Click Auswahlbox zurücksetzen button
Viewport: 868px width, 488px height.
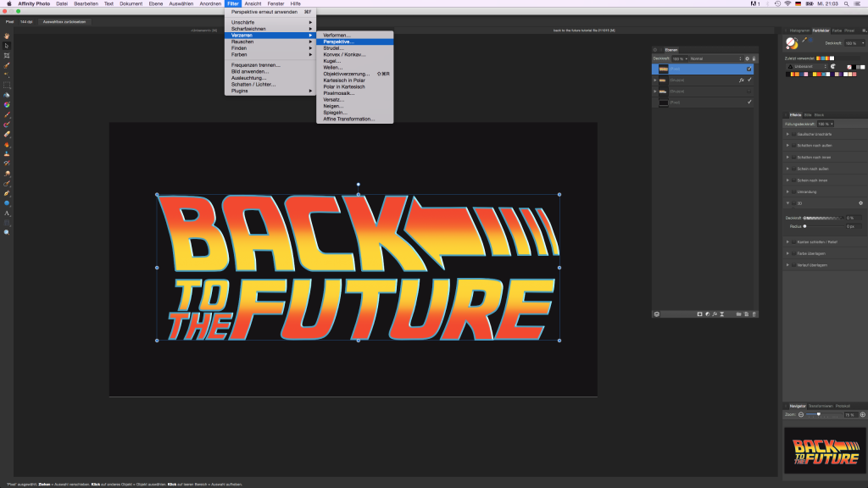tap(64, 21)
